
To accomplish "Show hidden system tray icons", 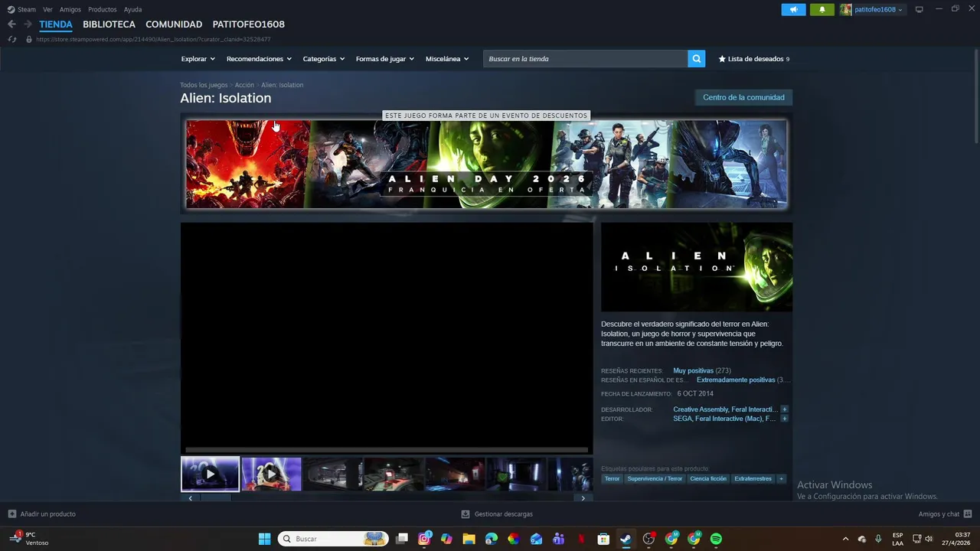I will tap(845, 539).
